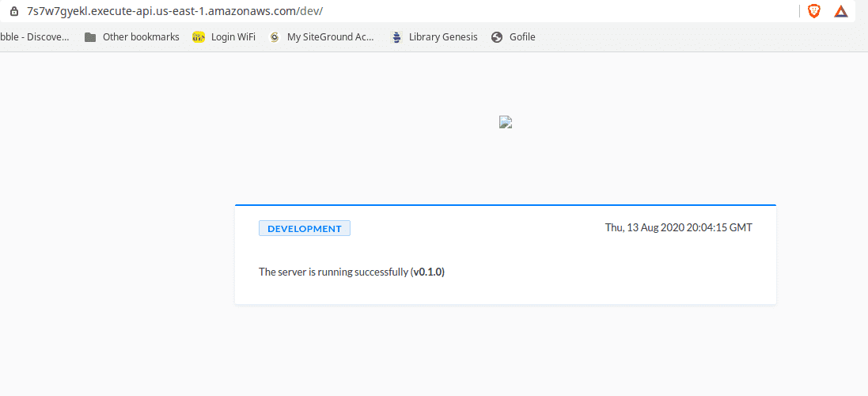Viewport: 868px width, 396px height.
Task: Click the broken image placeholder on the page
Action: click(506, 122)
